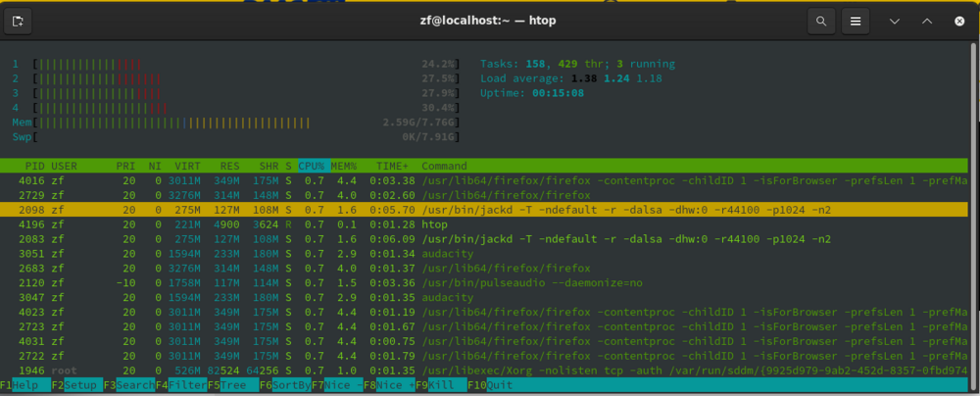Select the htop process row PID 4196

(486, 224)
